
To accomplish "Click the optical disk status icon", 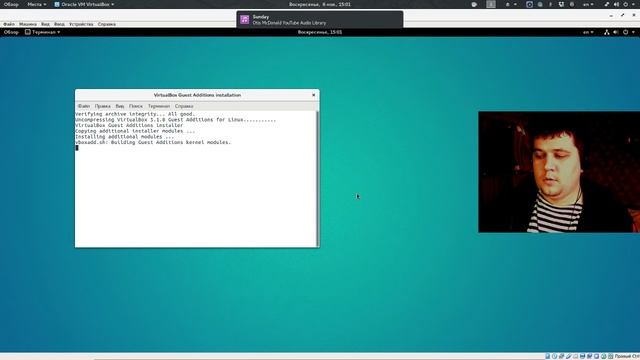I will pos(554,356).
